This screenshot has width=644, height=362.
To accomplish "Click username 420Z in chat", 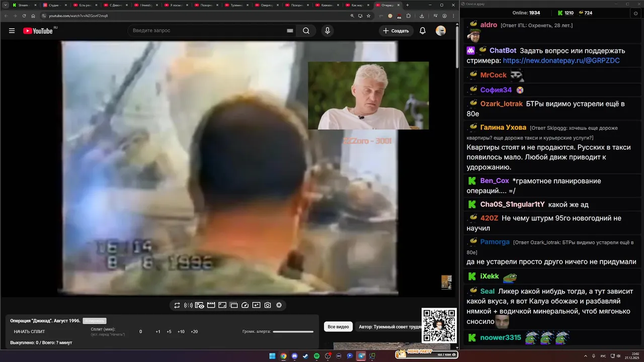I will pos(489,218).
